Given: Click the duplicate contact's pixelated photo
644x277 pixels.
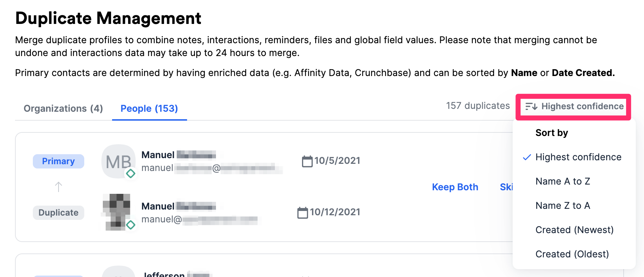Looking at the screenshot, I should (x=116, y=211).
